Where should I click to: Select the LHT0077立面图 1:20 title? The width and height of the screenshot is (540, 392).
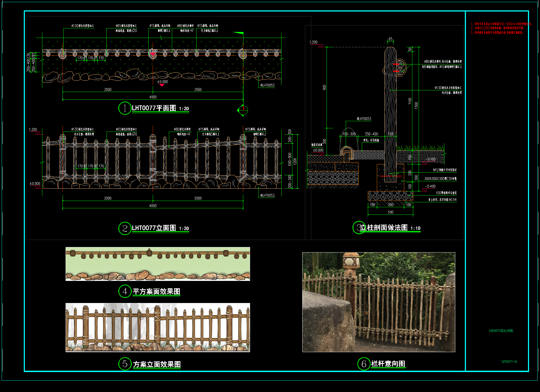tap(160, 228)
